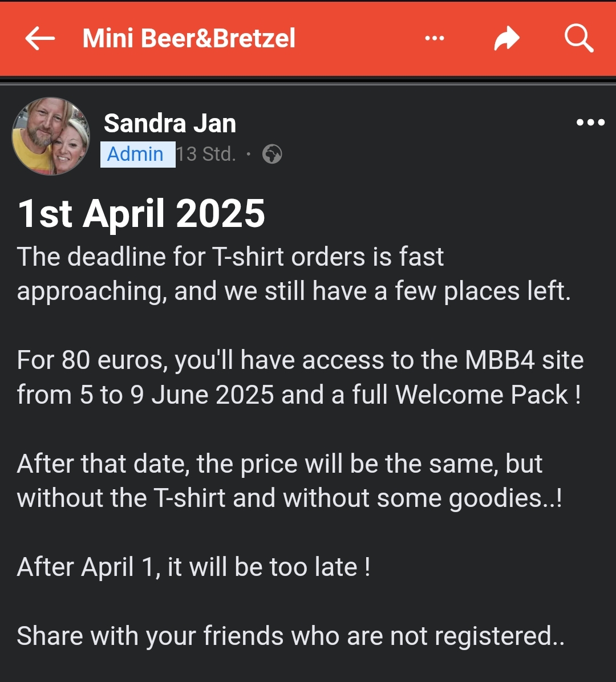Tap the globe public-visibility icon

[x=272, y=154]
